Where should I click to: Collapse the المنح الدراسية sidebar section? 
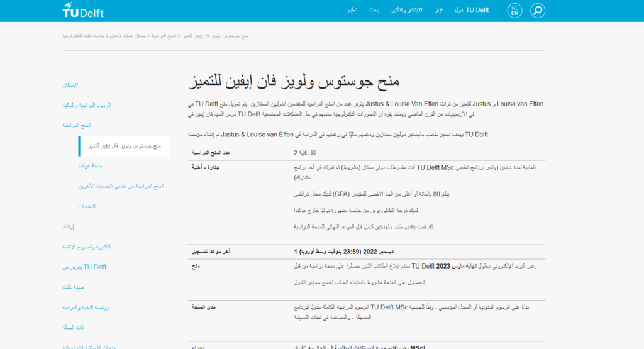pos(77,125)
